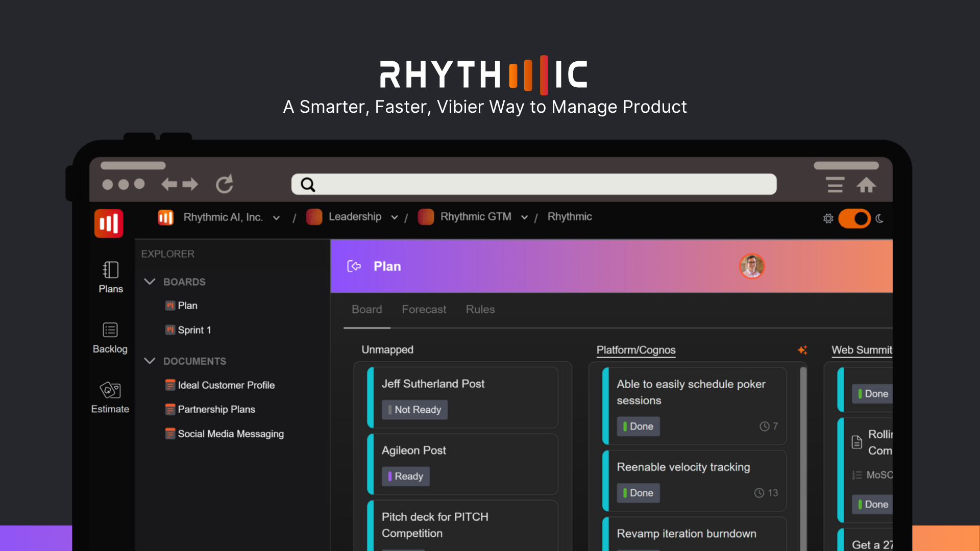Select the Sprint 1 board
The width and height of the screenshot is (980, 551).
coord(194,330)
